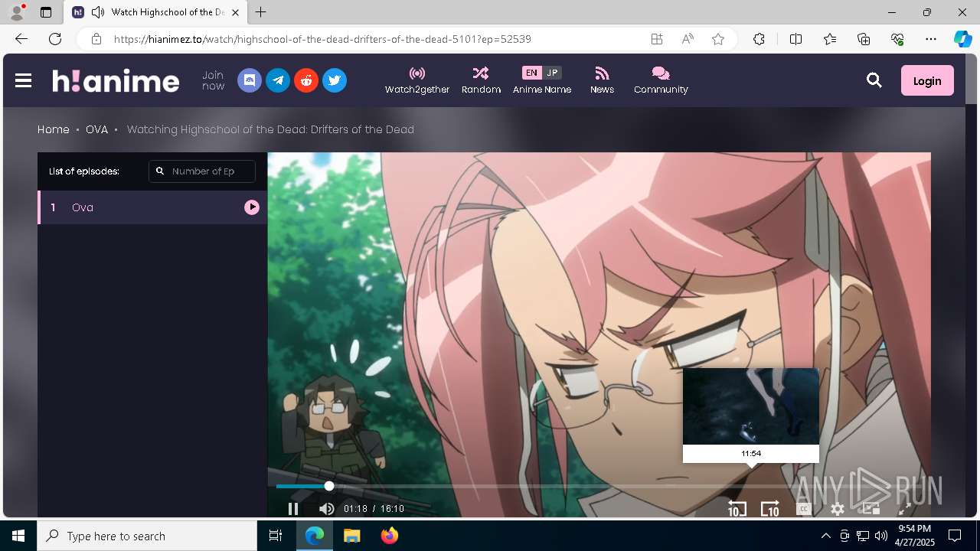Image resolution: width=980 pixels, height=551 pixels.
Task: Go to HiAnime logo homepage
Action: (116, 80)
